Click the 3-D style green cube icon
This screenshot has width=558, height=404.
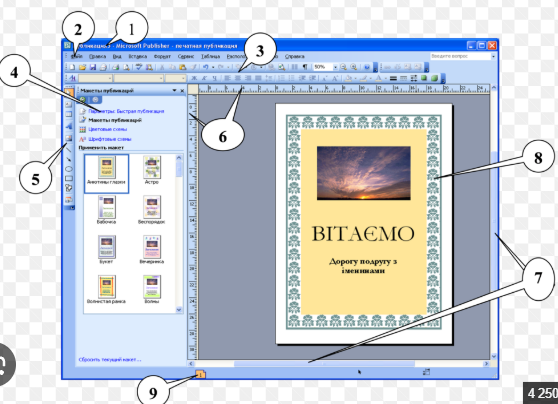click(x=435, y=78)
